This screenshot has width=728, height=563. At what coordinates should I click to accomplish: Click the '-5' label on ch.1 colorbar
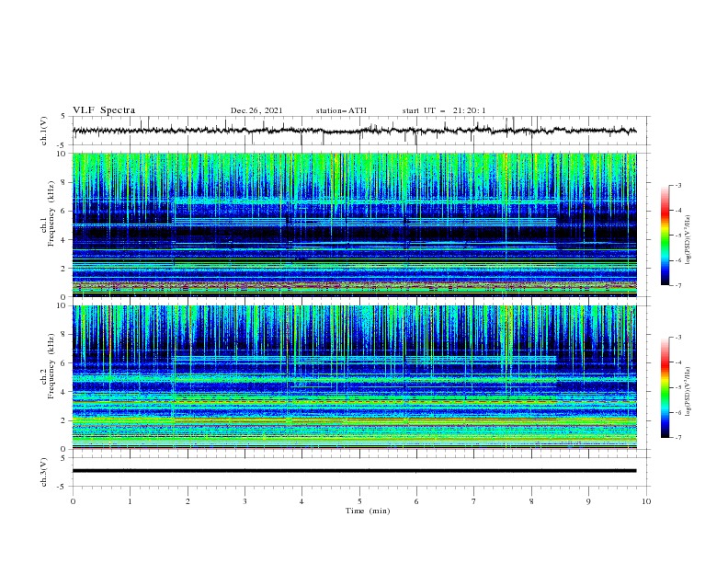tap(678, 236)
